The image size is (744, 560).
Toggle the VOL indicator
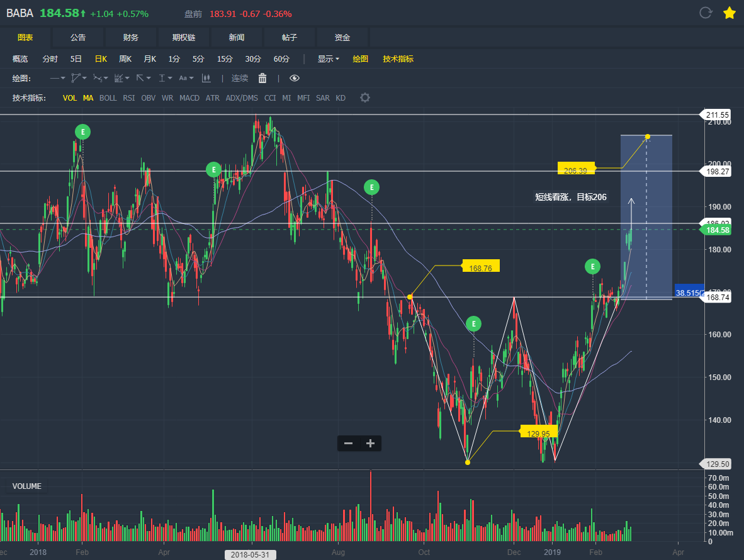(x=70, y=98)
